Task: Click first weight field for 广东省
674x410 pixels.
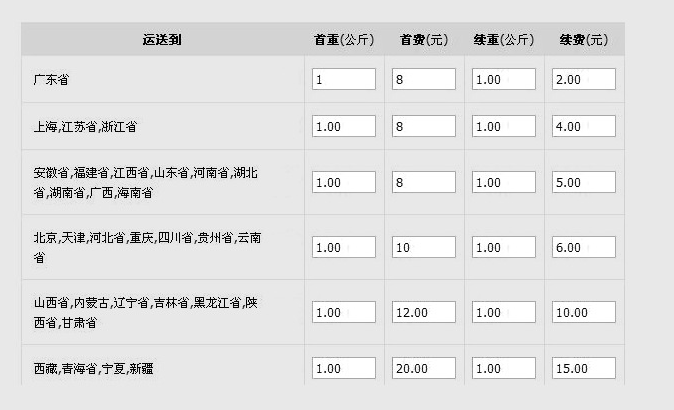Action: coord(343,79)
